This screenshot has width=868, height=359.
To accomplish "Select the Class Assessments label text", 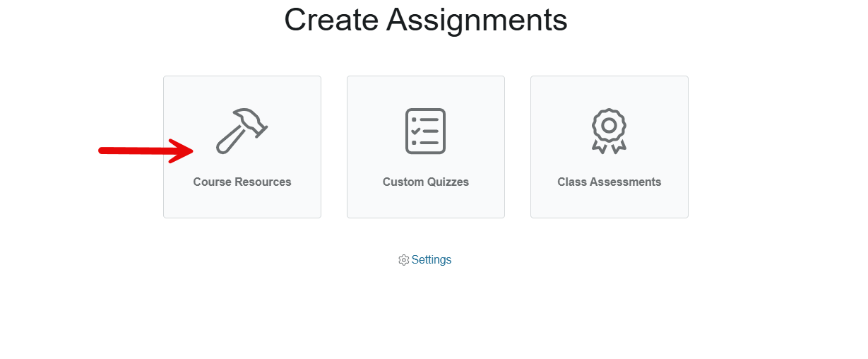I will (x=610, y=182).
